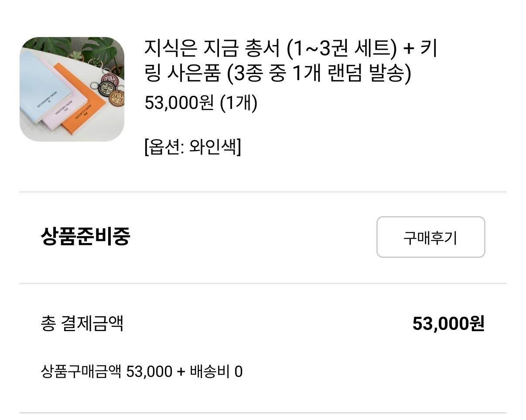Tap the 배송비 0 shipping fee text

point(216,372)
